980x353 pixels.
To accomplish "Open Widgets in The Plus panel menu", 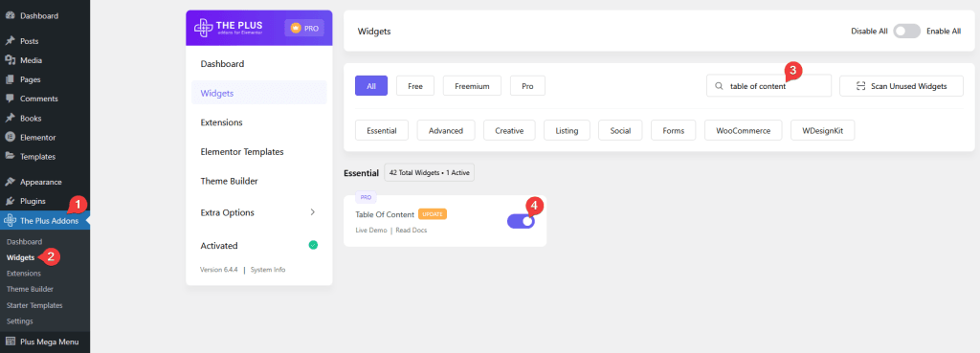I will (259, 93).
